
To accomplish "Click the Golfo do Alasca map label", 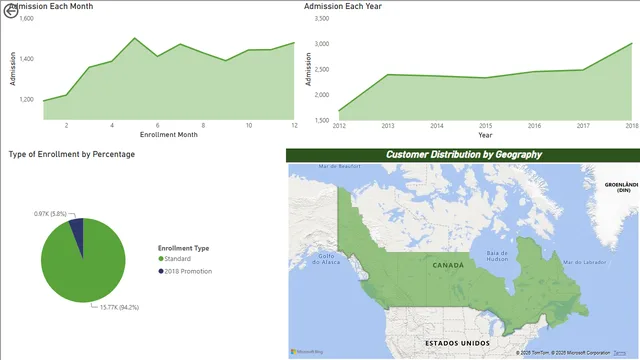I will [x=326, y=259].
